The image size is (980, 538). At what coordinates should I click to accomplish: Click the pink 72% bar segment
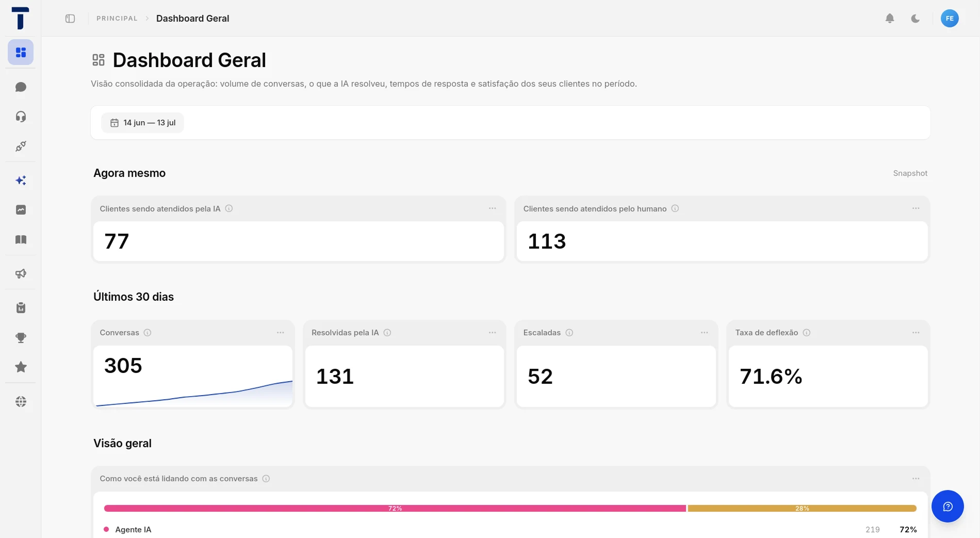(x=395, y=509)
